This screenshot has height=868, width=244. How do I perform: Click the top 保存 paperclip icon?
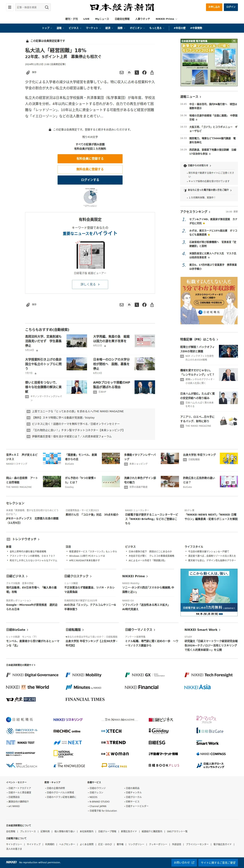[28, 73]
